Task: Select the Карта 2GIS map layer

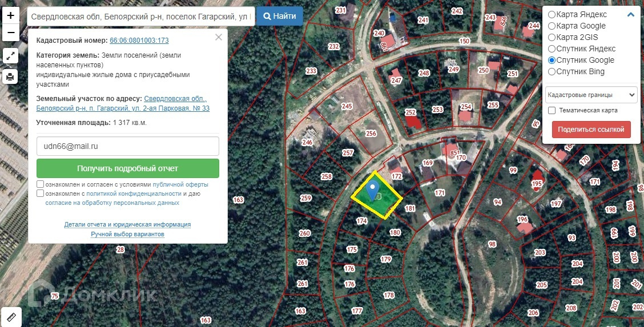Action: tap(552, 37)
